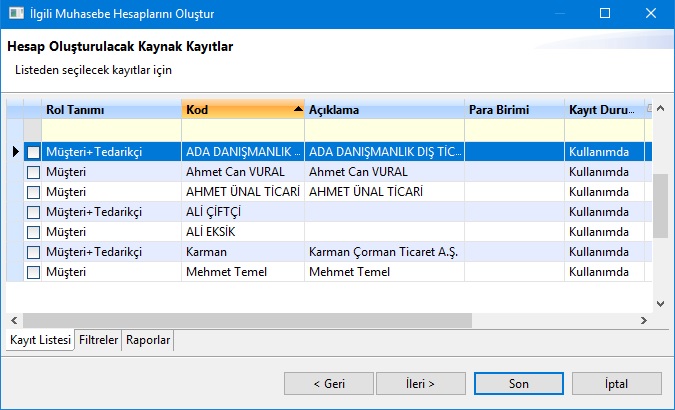Image resolution: width=675 pixels, height=410 pixels.
Task: Select the Ahmet Can VURAL checkbox
Action: tap(34, 172)
